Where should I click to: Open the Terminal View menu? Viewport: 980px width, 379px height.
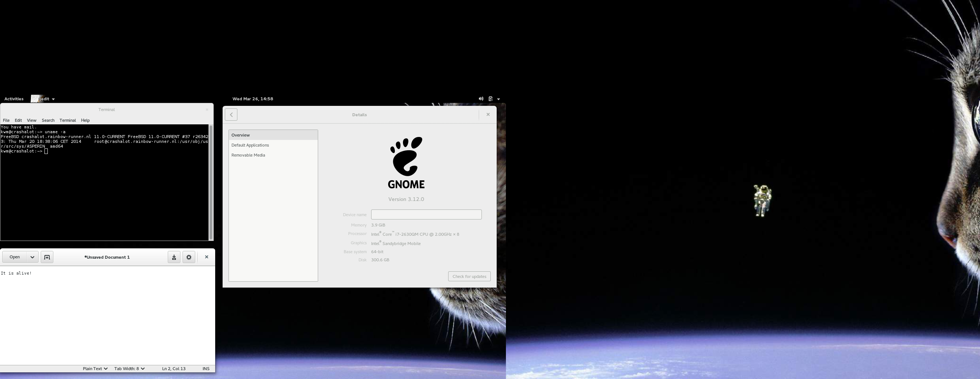tap(31, 120)
